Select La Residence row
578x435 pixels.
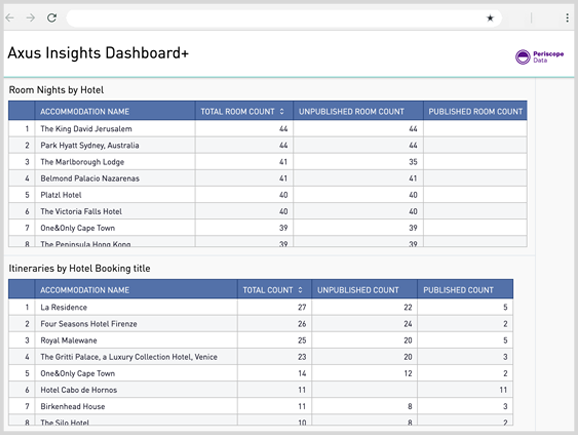261,307
